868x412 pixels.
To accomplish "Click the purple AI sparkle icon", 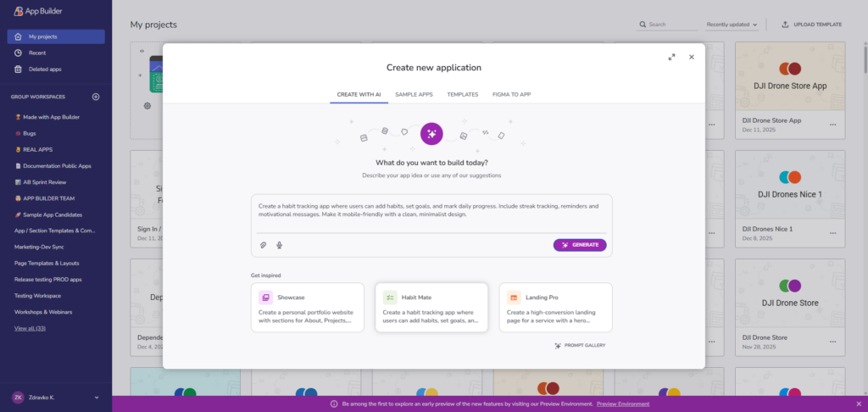I will 431,134.
